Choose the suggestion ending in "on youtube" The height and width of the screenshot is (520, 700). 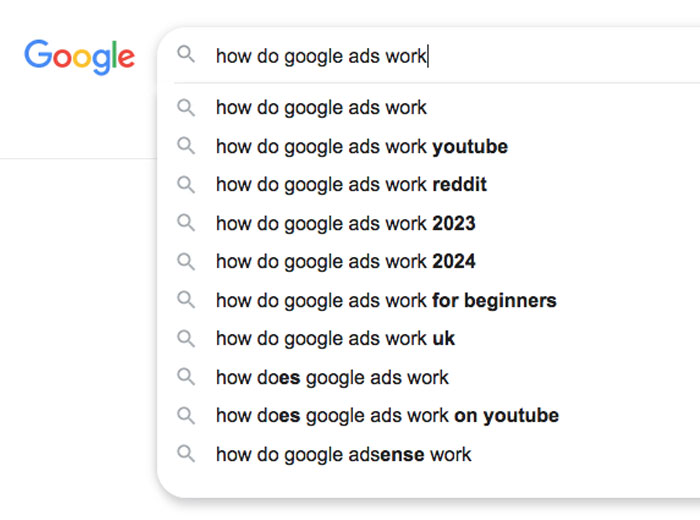tap(387, 416)
